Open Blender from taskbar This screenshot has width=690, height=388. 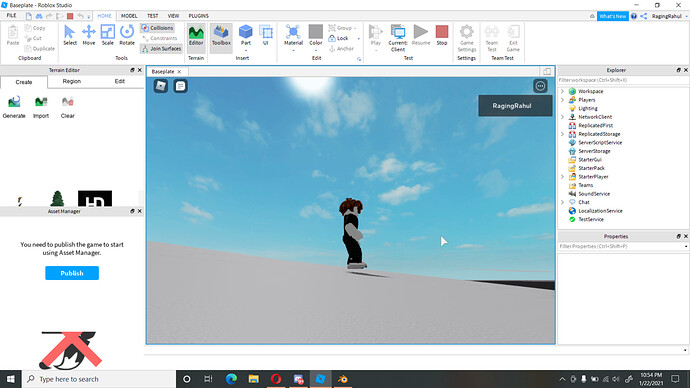(x=343, y=379)
